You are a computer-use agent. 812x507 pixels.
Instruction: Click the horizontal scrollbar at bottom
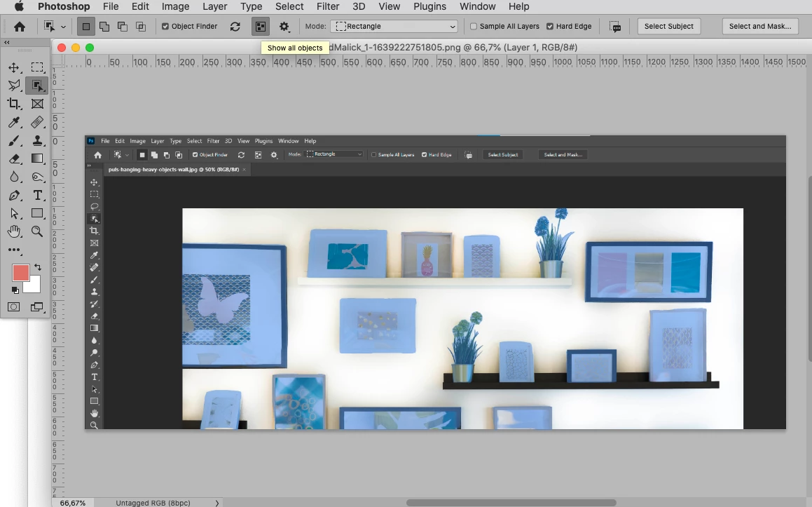[x=511, y=503]
